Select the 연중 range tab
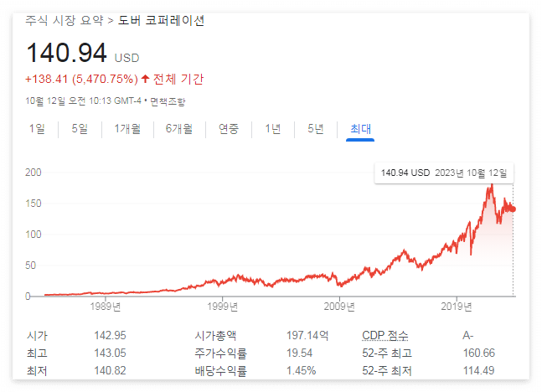542x392 pixels. click(x=229, y=129)
